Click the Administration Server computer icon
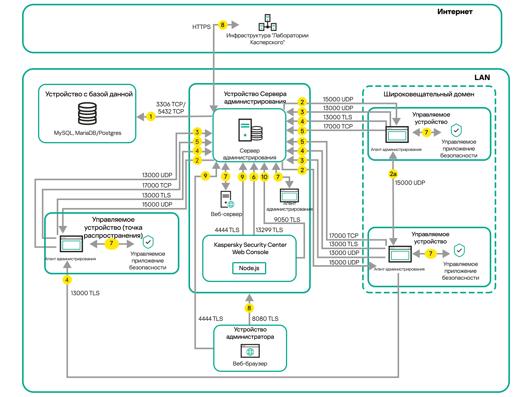 [x=250, y=130]
